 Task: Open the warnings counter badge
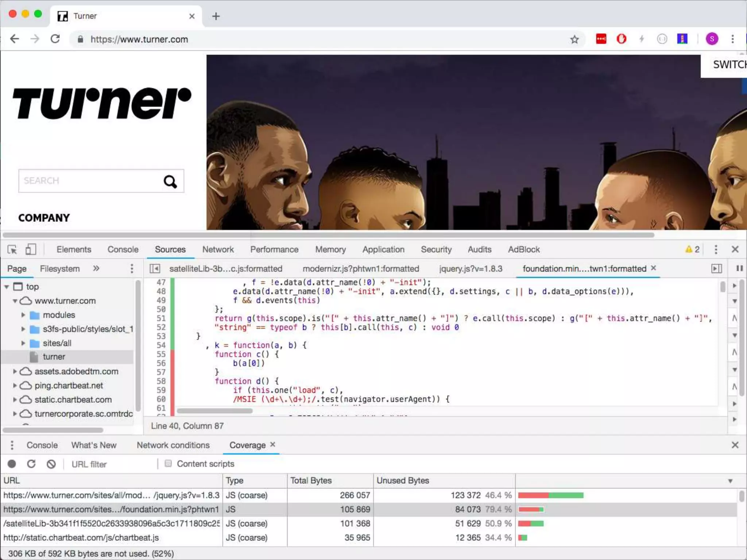coord(692,249)
